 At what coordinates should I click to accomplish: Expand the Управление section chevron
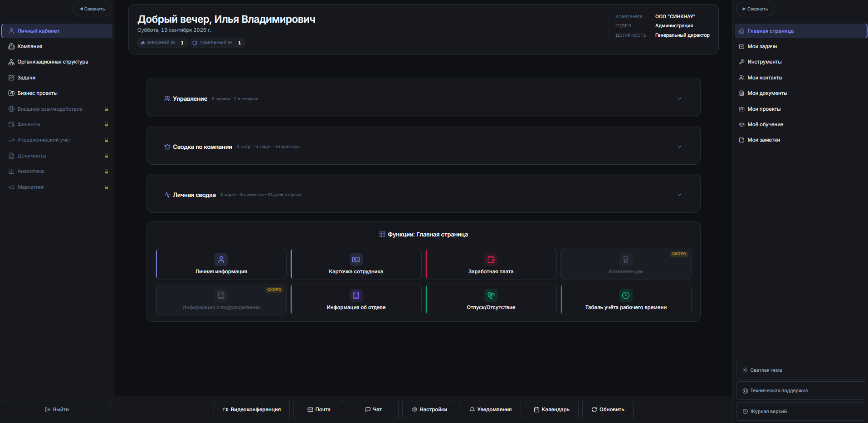click(679, 98)
